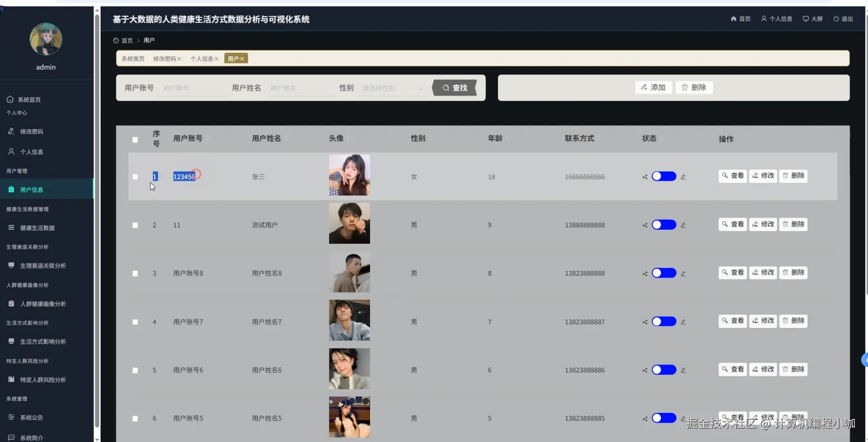Switch to the 系统首页 tab
This screenshot has width=868, height=442.
[133, 59]
